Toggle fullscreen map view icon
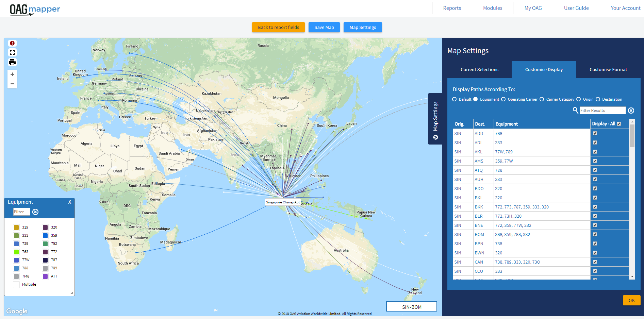The height and width of the screenshot is (319, 644). tap(12, 52)
